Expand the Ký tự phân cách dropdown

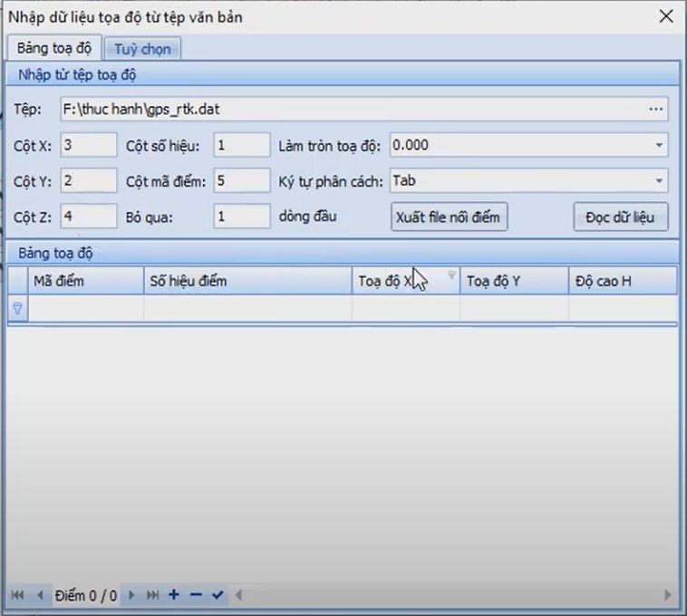pyautogui.click(x=658, y=181)
